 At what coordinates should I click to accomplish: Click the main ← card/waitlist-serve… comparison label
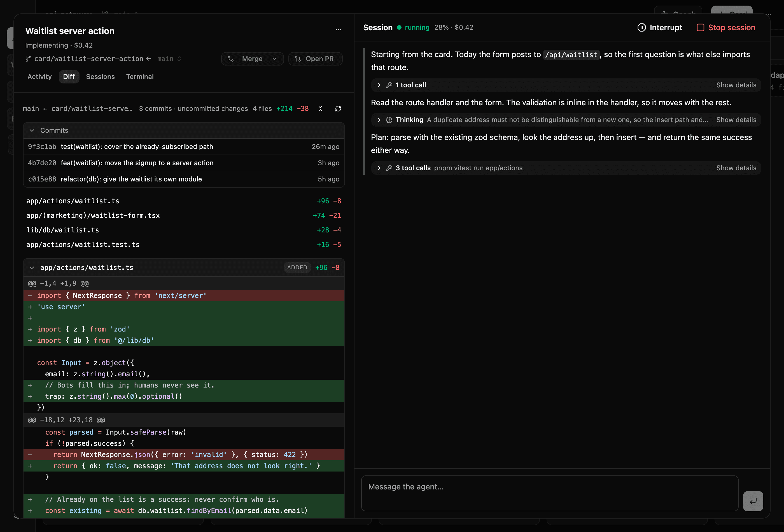coord(78,109)
